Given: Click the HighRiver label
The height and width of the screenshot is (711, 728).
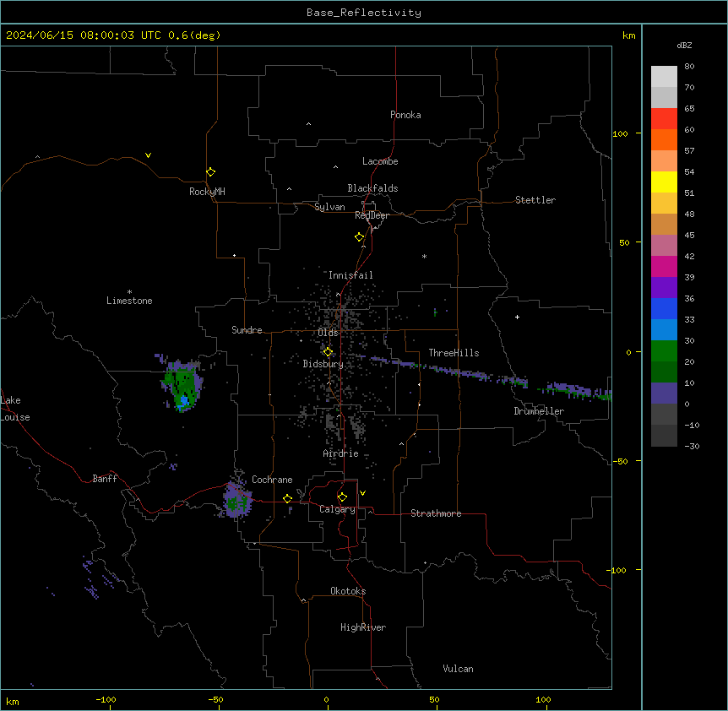Looking at the screenshot, I should point(363,627).
